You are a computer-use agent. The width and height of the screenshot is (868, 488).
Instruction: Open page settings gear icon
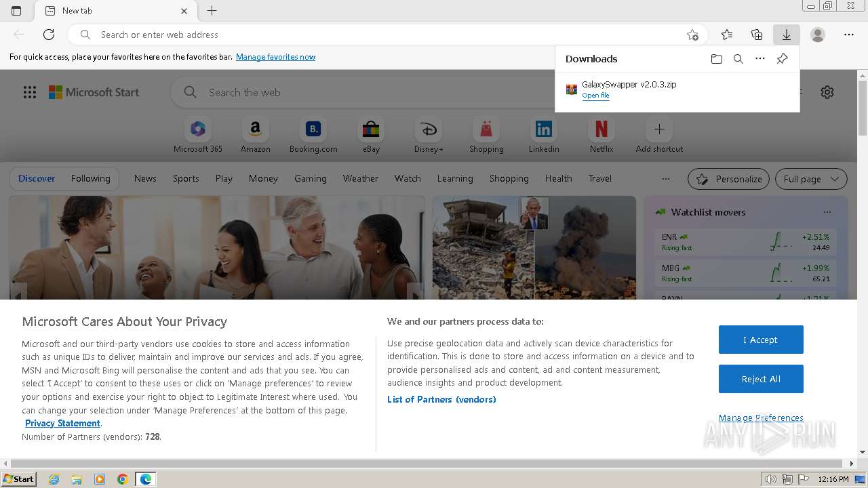[x=827, y=92]
